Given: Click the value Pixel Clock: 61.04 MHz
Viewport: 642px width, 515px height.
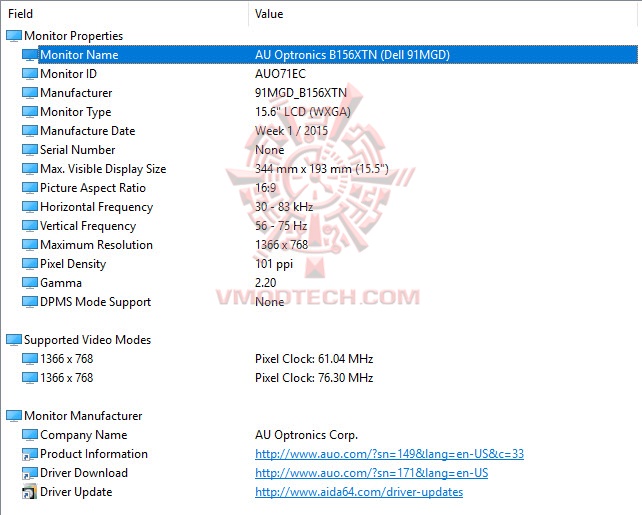Looking at the screenshot, I should pyautogui.click(x=314, y=359).
